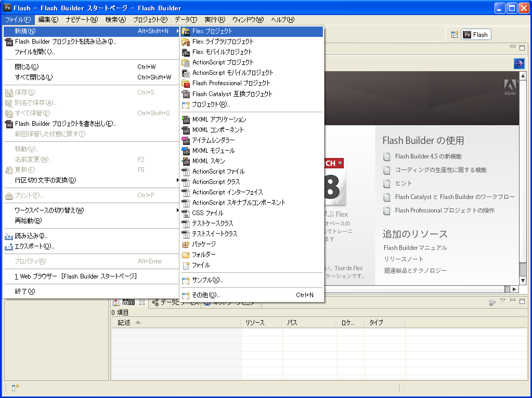Click the Flash Catalyst 互換プロジェクト icon
The width and height of the screenshot is (532, 398).
[x=186, y=94]
